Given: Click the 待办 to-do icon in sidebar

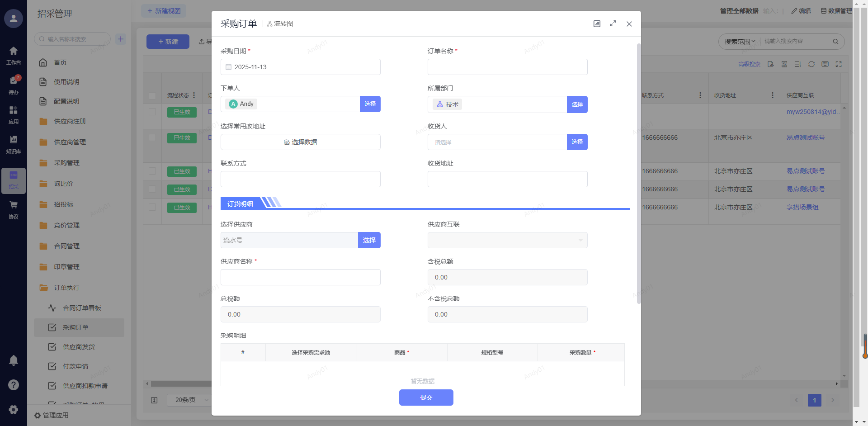Looking at the screenshot, I should [14, 84].
